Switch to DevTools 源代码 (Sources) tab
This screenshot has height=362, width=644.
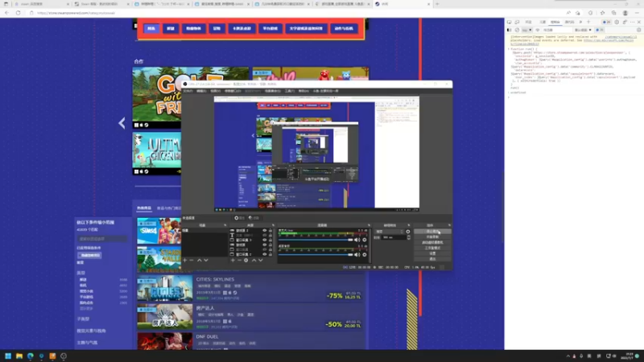click(569, 23)
